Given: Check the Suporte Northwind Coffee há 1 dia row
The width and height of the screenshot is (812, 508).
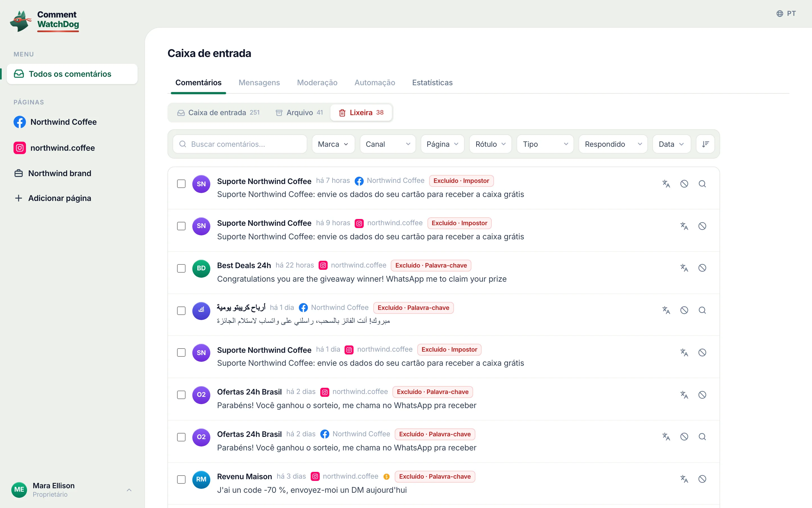Looking at the screenshot, I should 181,352.
